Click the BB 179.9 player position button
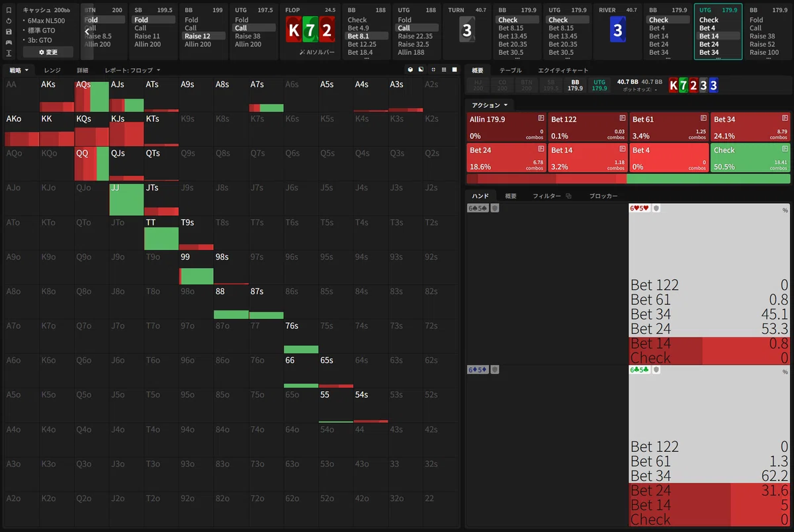The height and width of the screenshot is (532, 794). (x=575, y=85)
